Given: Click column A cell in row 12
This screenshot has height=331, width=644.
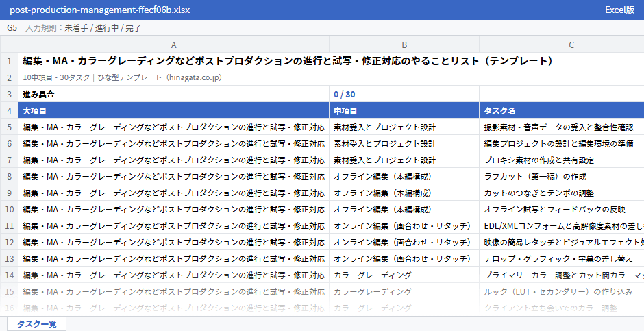Looking at the screenshot, I should [x=174, y=242].
